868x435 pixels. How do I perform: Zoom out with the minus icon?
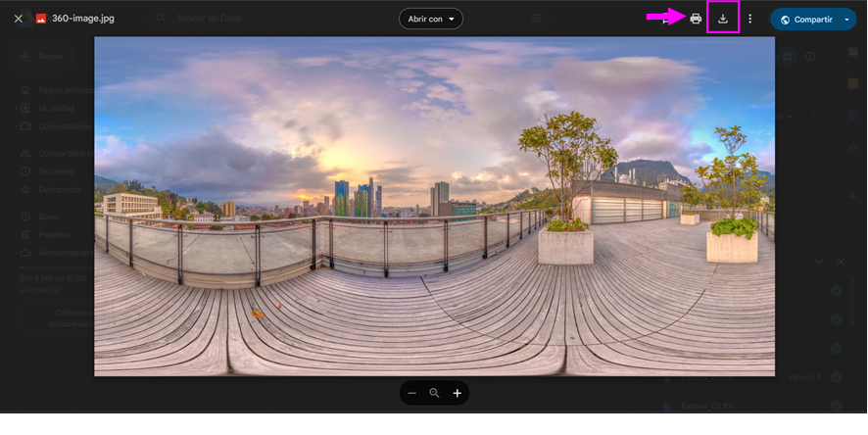point(411,393)
